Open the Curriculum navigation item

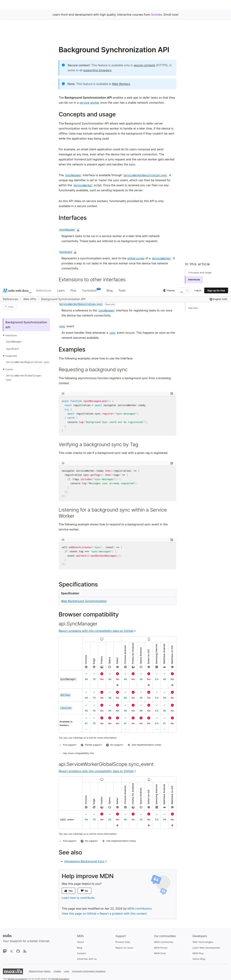90,290
